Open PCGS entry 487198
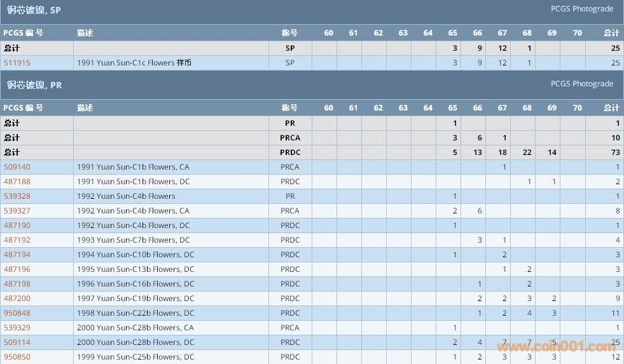Screen dimensions: 624x364 click(17, 284)
